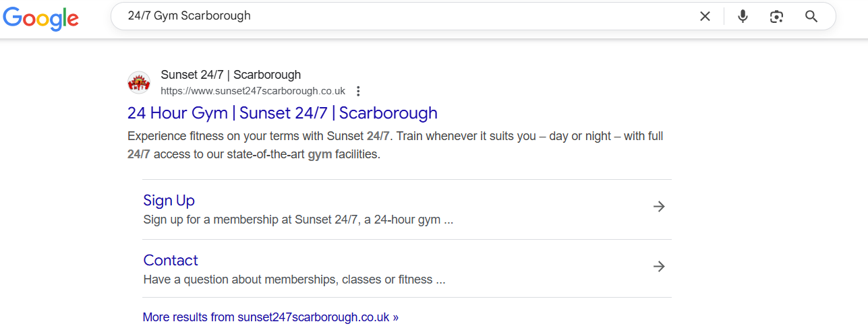Open Google Lens image search
Viewport: 868px width, 328px height.
(776, 16)
